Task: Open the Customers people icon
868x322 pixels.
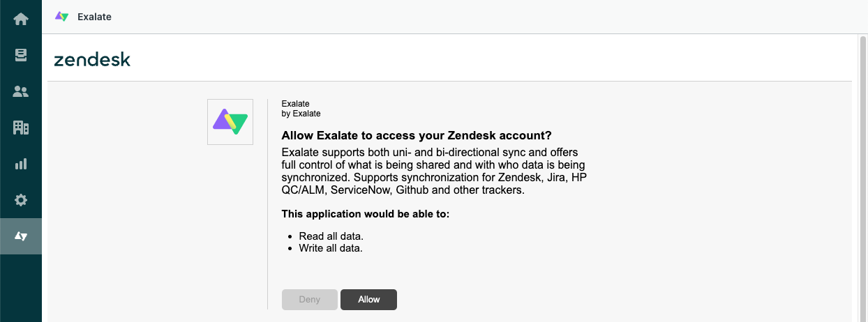Action: pos(21,91)
